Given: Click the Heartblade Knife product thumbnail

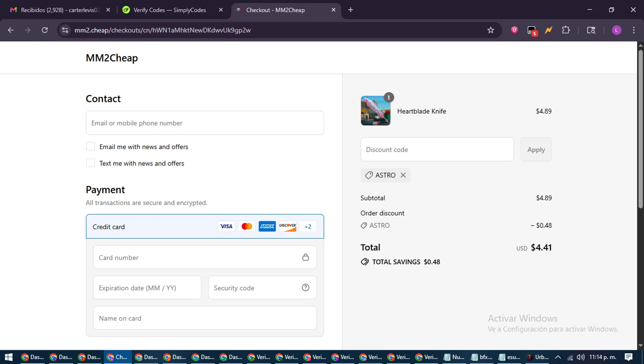Looking at the screenshot, I should click(376, 110).
